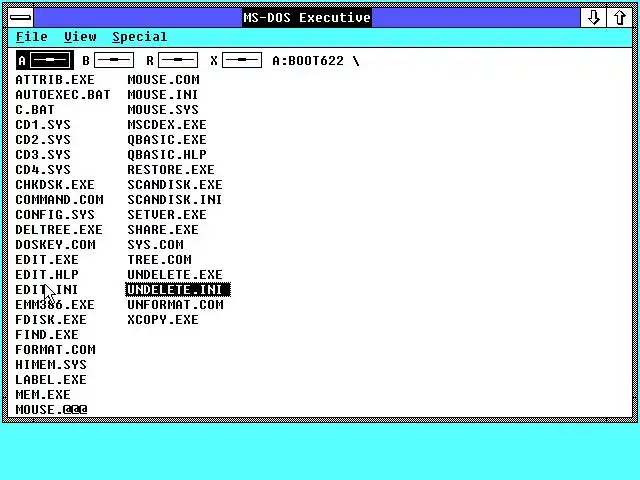This screenshot has width=640, height=480.
Task: Switch to drive B icon
Action: pyautogui.click(x=108, y=60)
